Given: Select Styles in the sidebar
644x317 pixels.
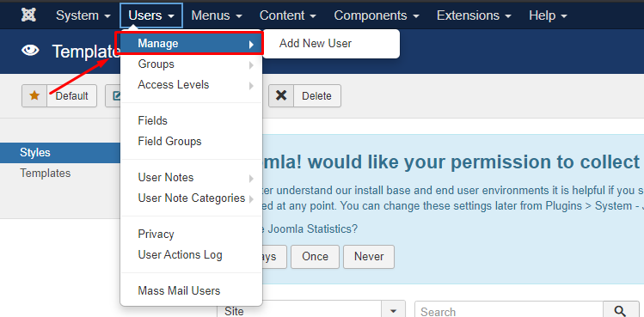Looking at the screenshot, I should [x=60, y=153].
